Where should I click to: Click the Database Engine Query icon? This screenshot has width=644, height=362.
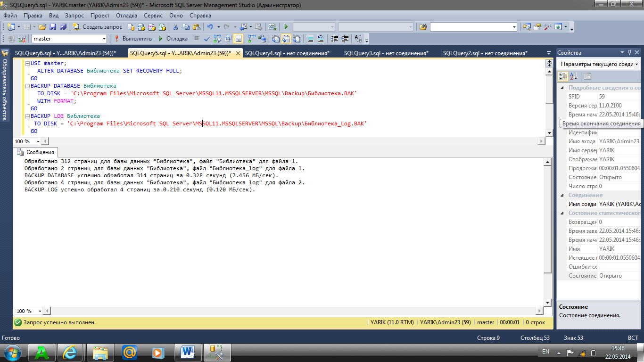131,27
